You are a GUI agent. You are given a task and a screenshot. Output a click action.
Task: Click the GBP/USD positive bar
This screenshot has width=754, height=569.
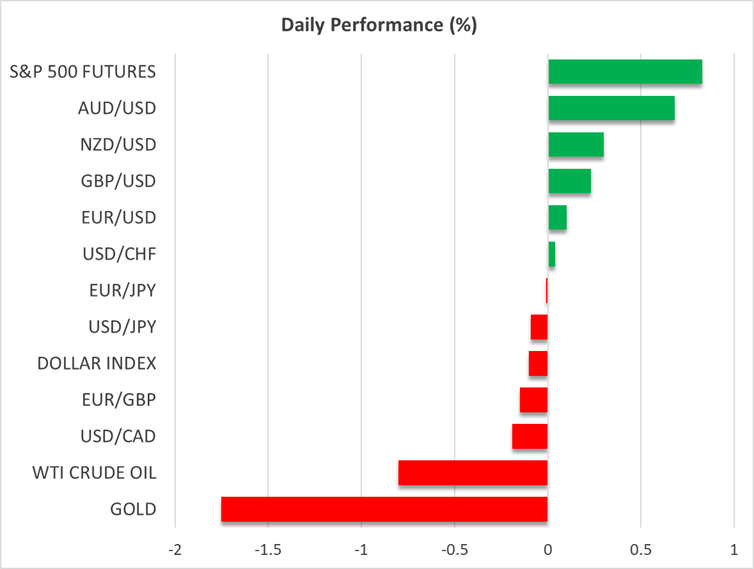569,181
